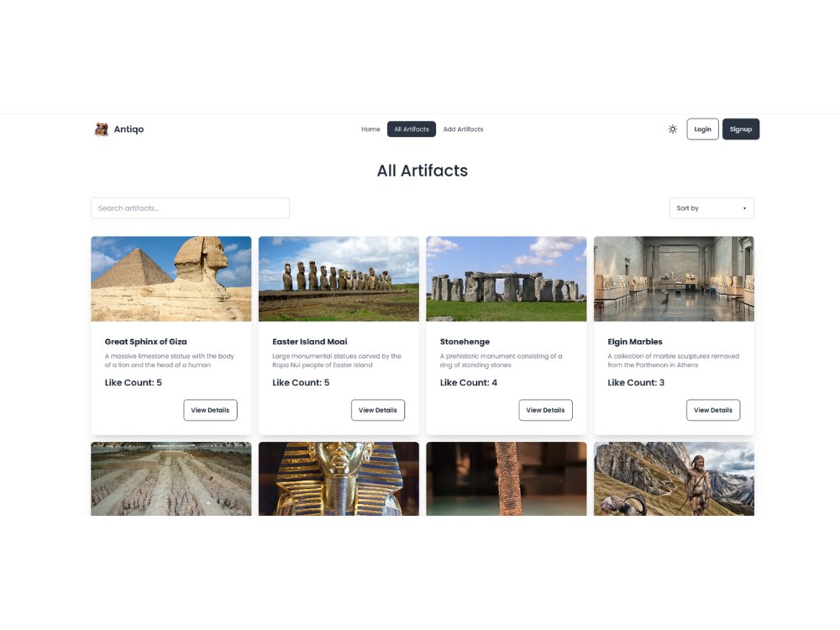This screenshot has height=630, width=840.
Task: Click the Great Sphinx of Giza photo
Action: (x=171, y=279)
